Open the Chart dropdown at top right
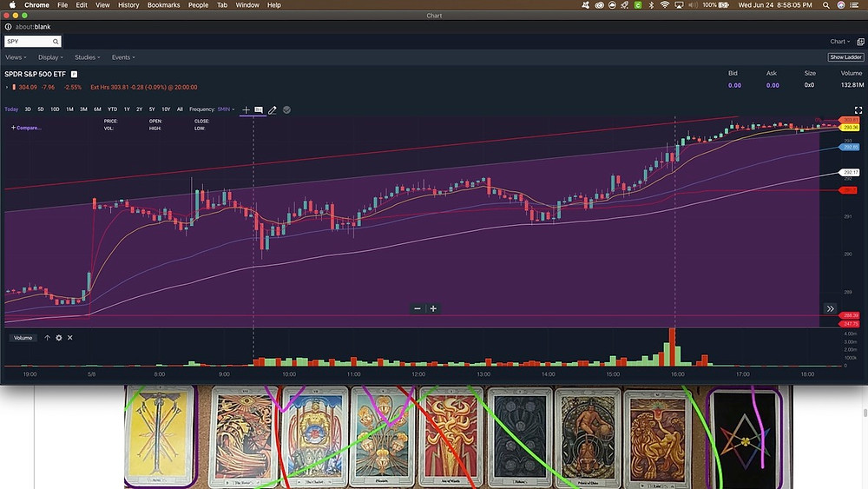 click(x=839, y=42)
